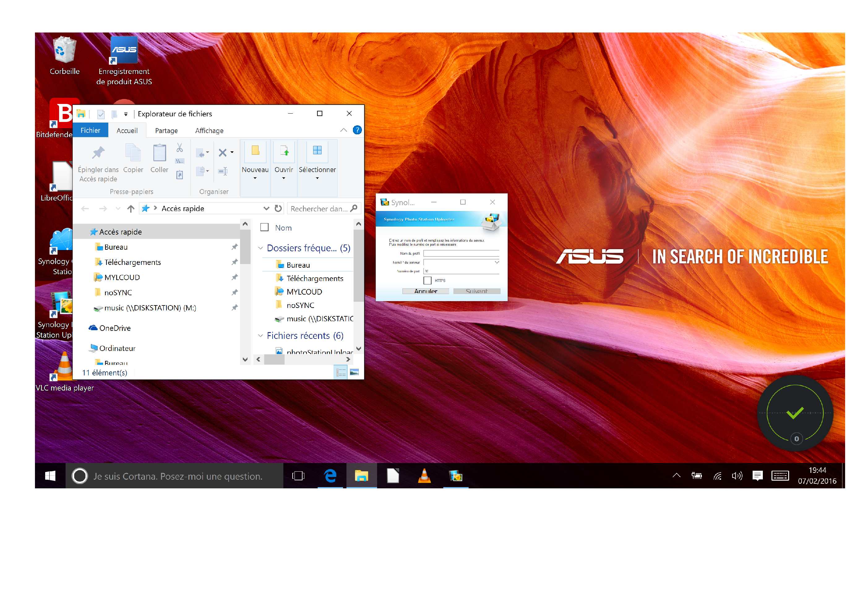Unpin noSYNC via its pin icon

pyautogui.click(x=235, y=292)
